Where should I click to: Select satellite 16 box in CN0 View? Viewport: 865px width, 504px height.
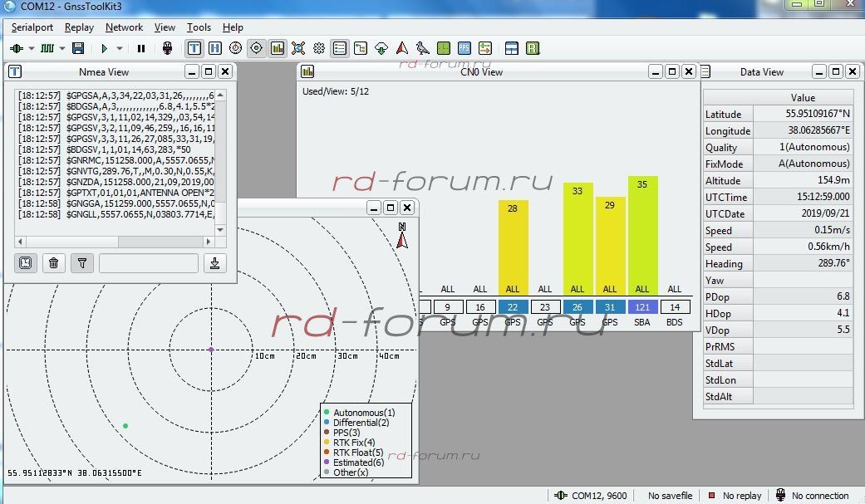tap(480, 307)
